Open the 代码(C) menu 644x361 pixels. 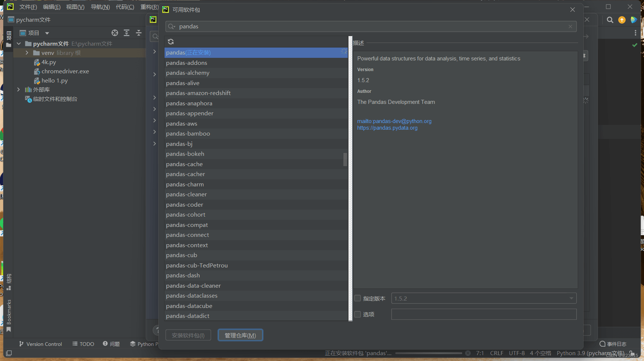coord(125,7)
